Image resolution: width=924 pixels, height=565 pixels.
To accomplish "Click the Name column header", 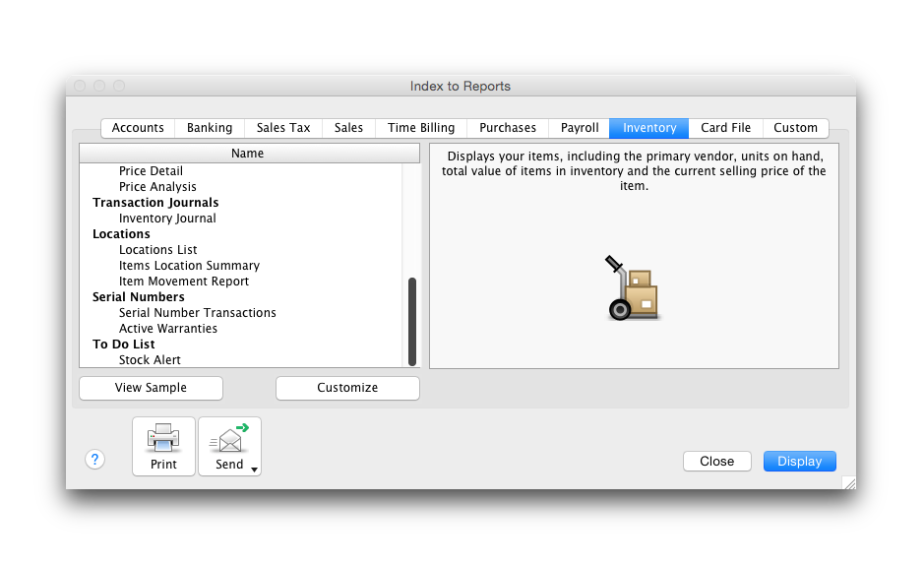I will 247,154.
